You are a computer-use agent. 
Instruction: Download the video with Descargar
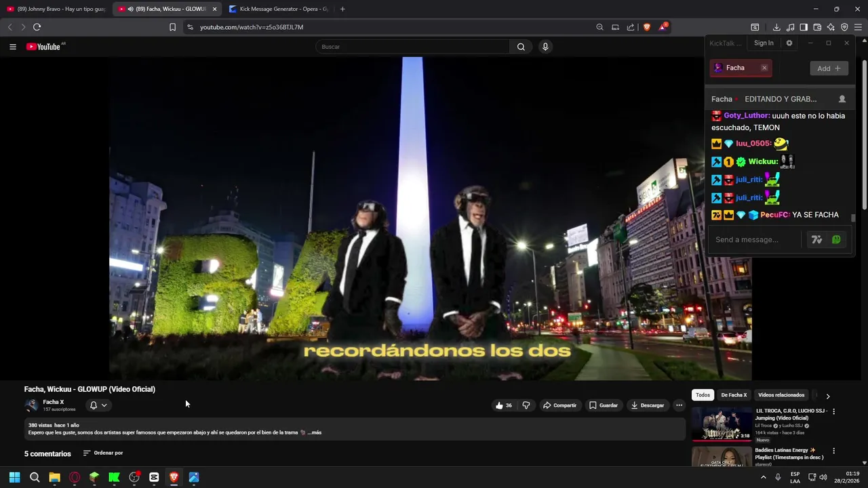click(647, 405)
